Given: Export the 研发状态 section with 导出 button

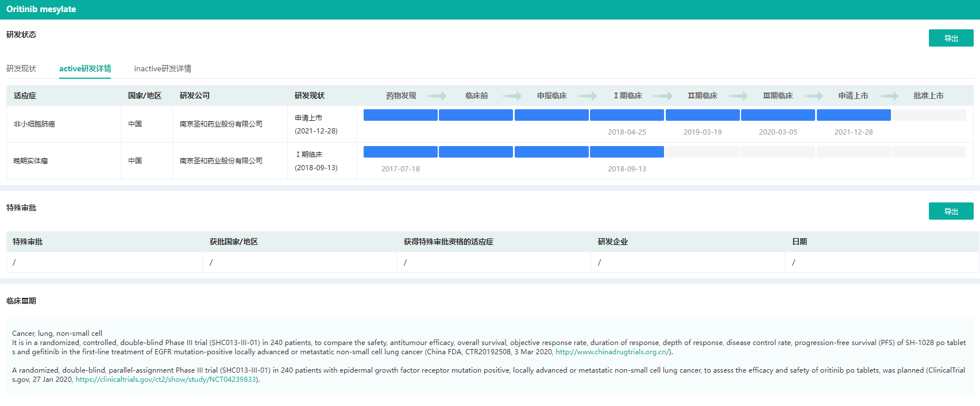Looking at the screenshot, I should [x=951, y=38].
